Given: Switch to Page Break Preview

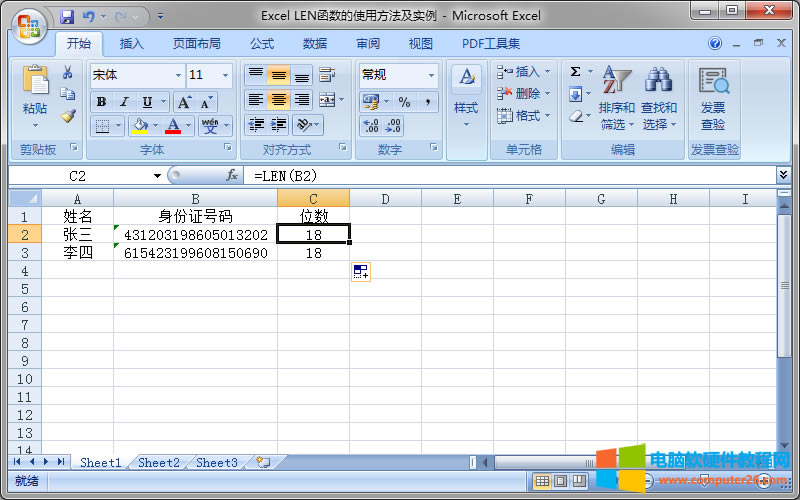Looking at the screenshot, I should tap(579, 481).
